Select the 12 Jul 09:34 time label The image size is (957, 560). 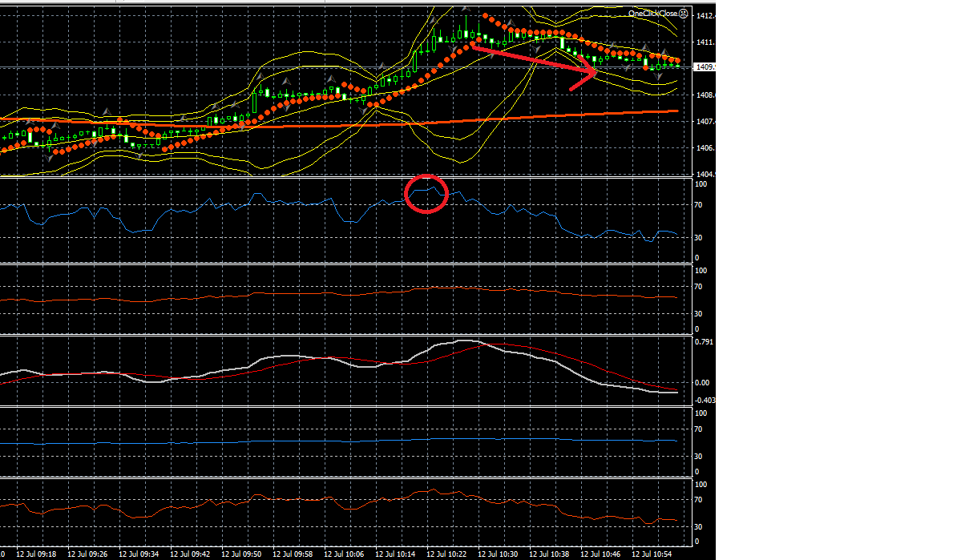[139, 554]
